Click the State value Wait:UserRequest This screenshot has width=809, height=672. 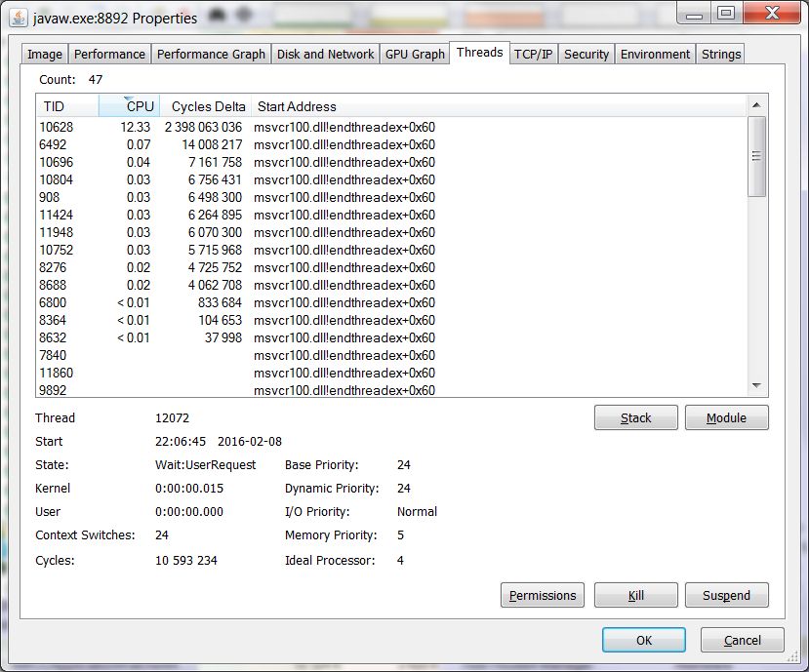pyautogui.click(x=205, y=464)
